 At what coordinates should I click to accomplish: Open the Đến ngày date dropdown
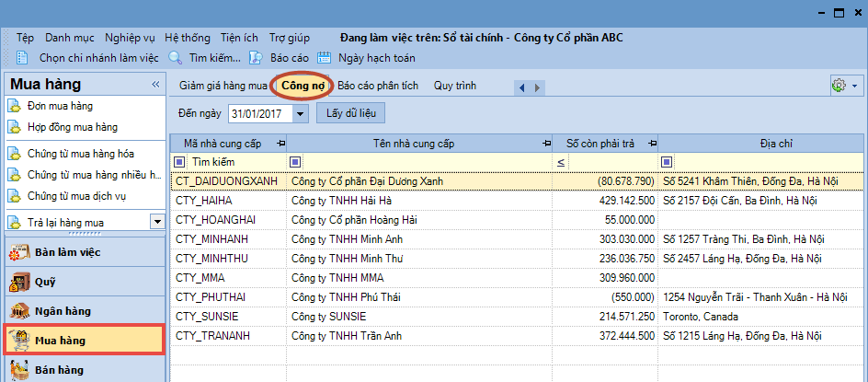[301, 114]
